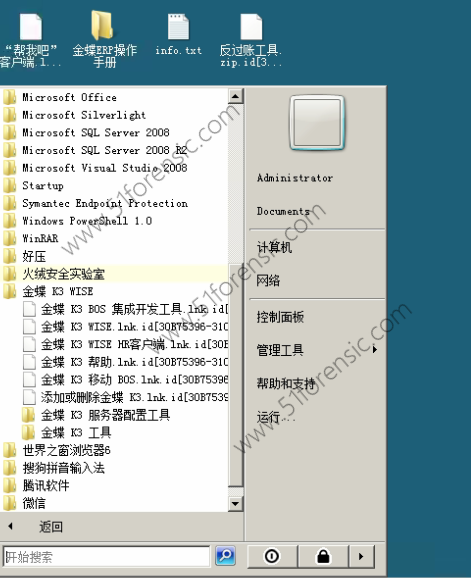
Task: Open Documents from Start menu
Action: point(283,211)
